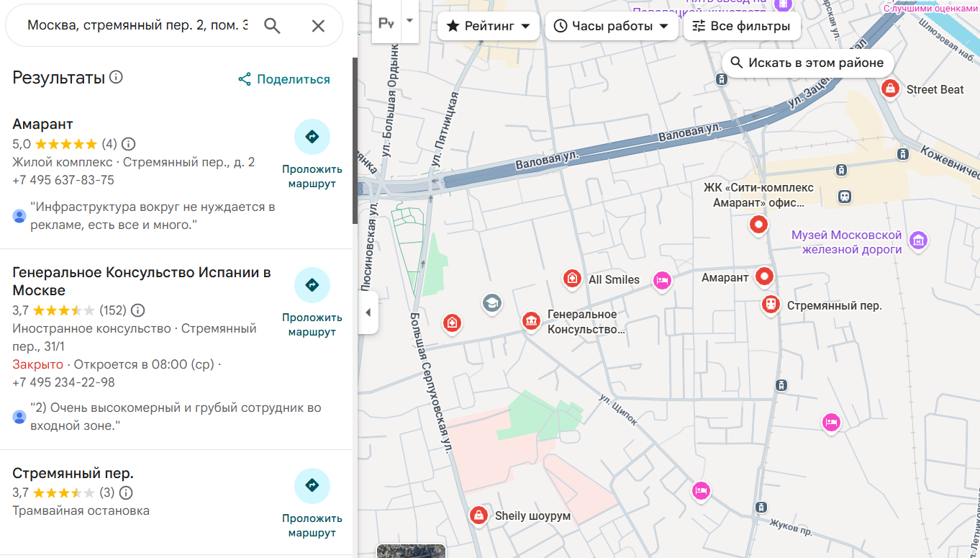Viewport: 980px width, 558px height.
Task: Click inside the address search input field
Action: point(137,26)
